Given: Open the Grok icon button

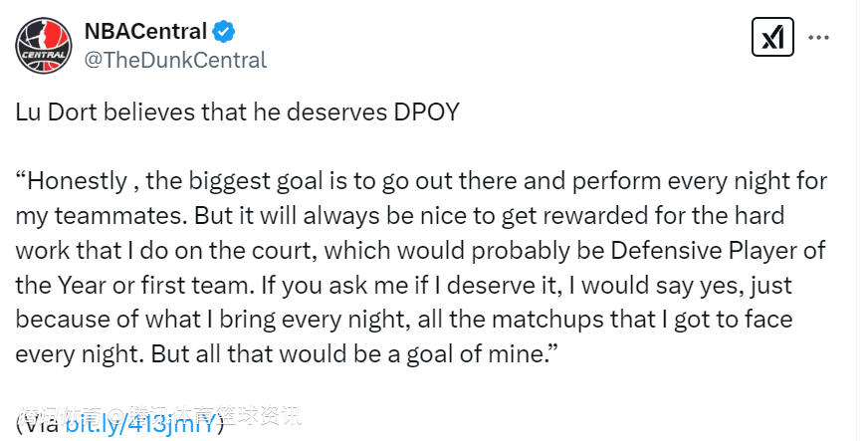Looking at the screenshot, I should click(771, 38).
